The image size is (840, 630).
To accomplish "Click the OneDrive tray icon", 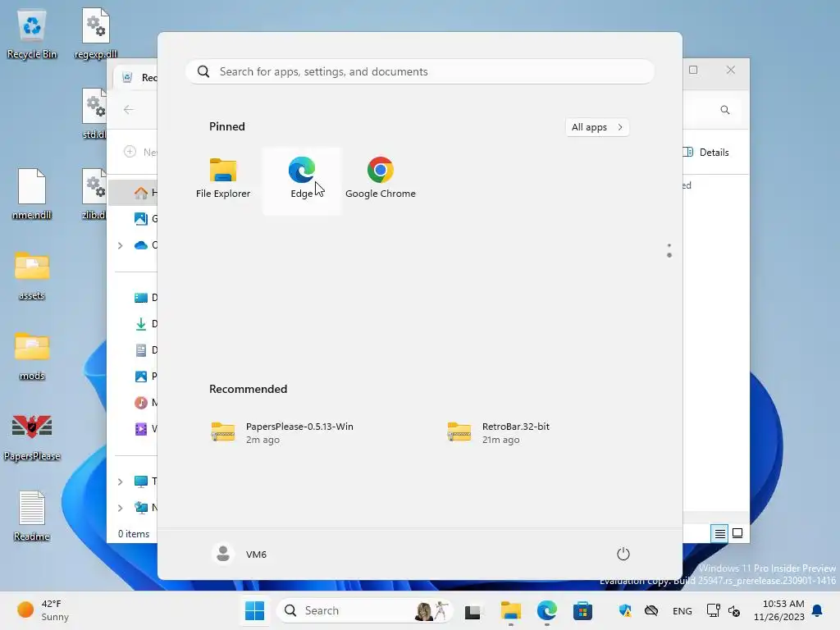I will (651, 610).
